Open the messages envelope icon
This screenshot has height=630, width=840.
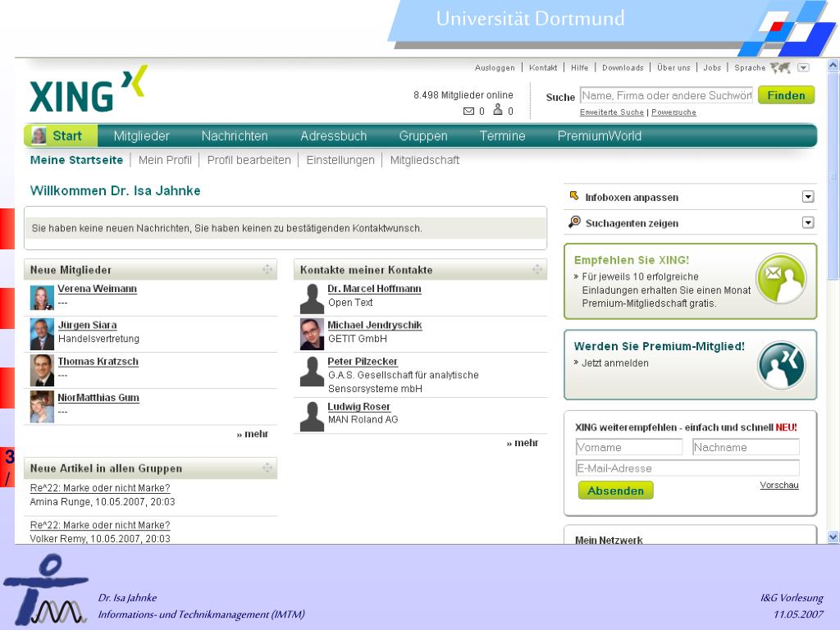point(468,111)
